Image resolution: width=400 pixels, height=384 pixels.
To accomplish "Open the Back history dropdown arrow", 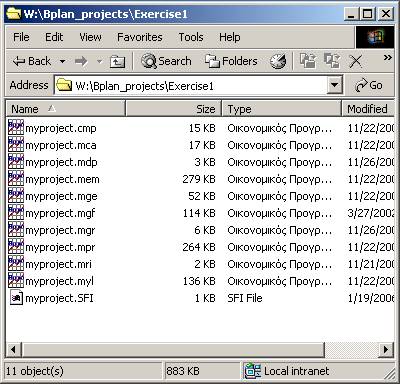I will point(62,61).
